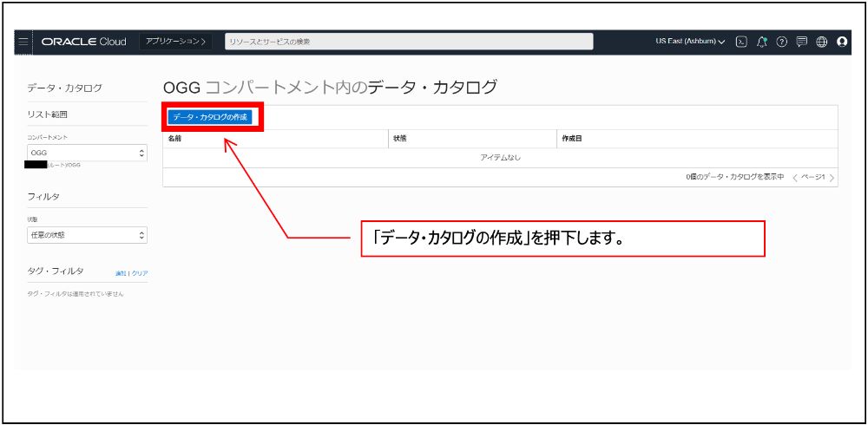
Task: Open the Cloud Shell icon
Action: [x=741, y=42]
